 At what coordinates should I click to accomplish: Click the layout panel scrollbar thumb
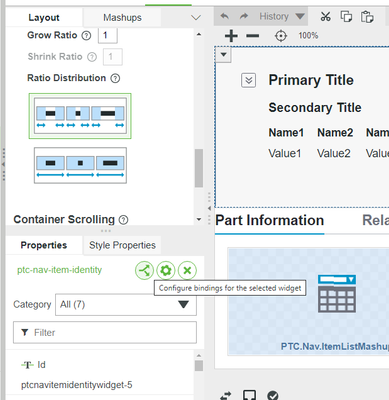[x=199, y=168]
